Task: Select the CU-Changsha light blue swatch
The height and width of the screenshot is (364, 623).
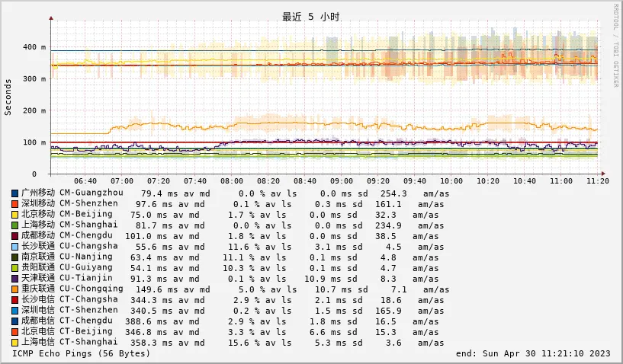Action: 14,247
